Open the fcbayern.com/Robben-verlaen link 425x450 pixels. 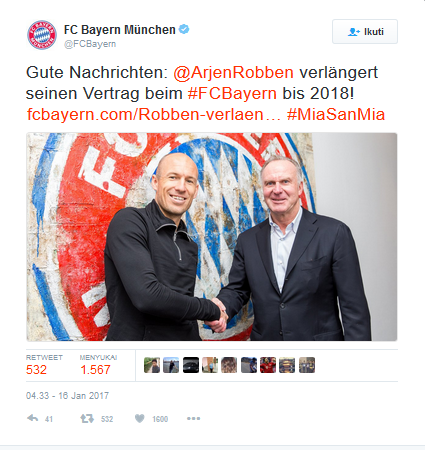(154, 114)
